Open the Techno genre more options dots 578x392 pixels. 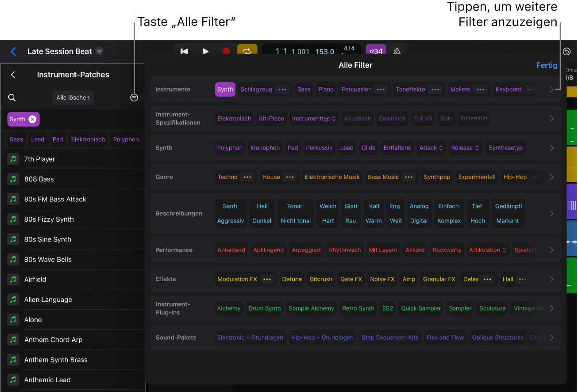point(247,177)
